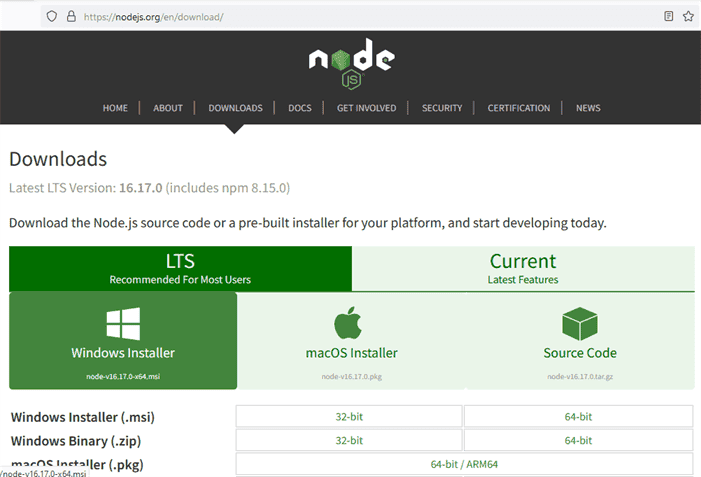Click node-v16.17.0-x64.msi file name
The image size is (701, 477).
click(x=123, y=376)
